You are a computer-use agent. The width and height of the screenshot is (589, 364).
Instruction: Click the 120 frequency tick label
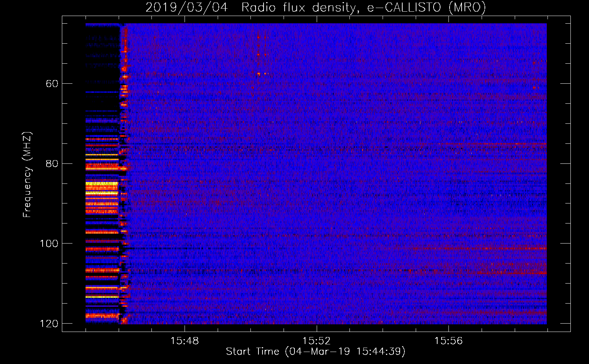49,324
